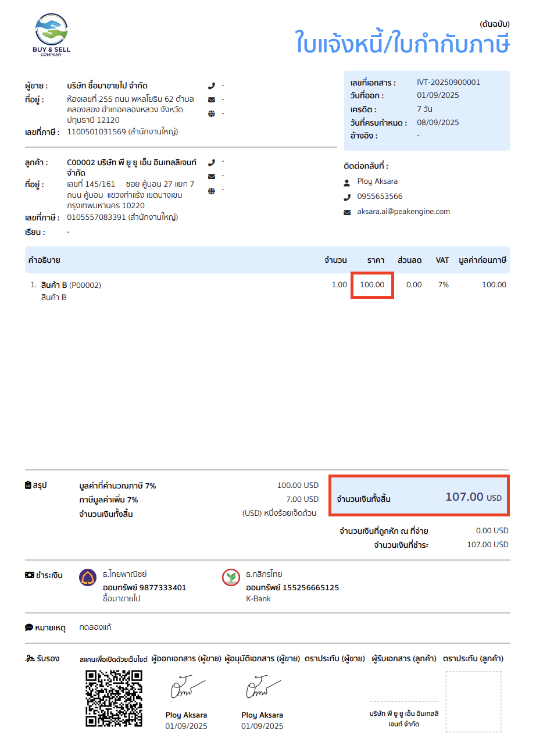Click the total amount 107.00 USD box
Viewport: 536px width, 756px height.
pos(419,496)
